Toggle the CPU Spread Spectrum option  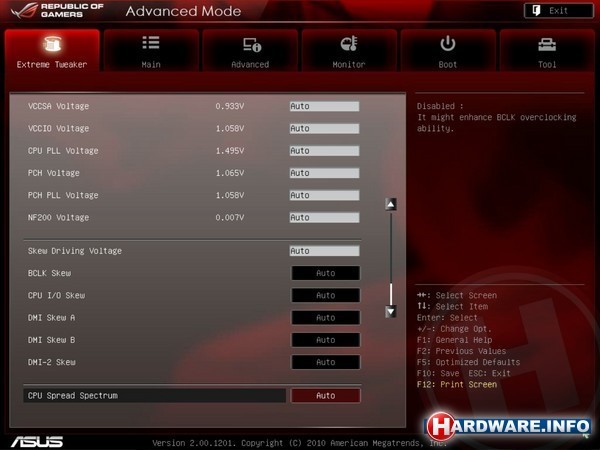click(x=325, y=396)
